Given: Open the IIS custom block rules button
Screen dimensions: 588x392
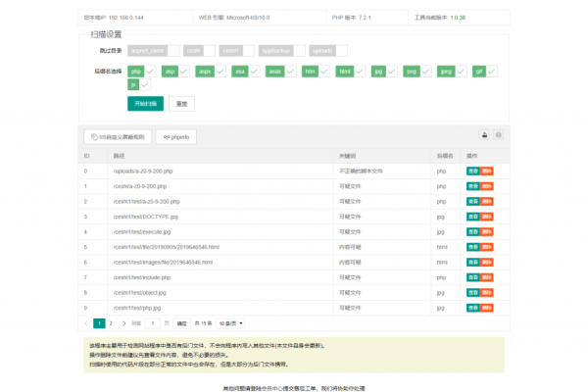Looking at the screenshot, I should [x=119, y=137].
